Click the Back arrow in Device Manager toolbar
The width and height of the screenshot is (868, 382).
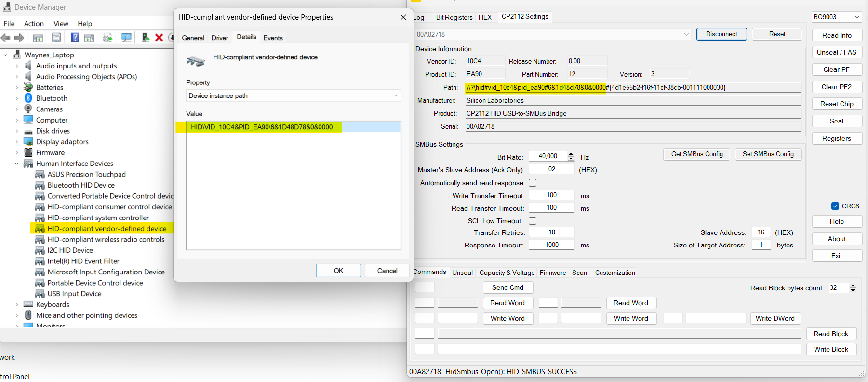coord(6,38)
